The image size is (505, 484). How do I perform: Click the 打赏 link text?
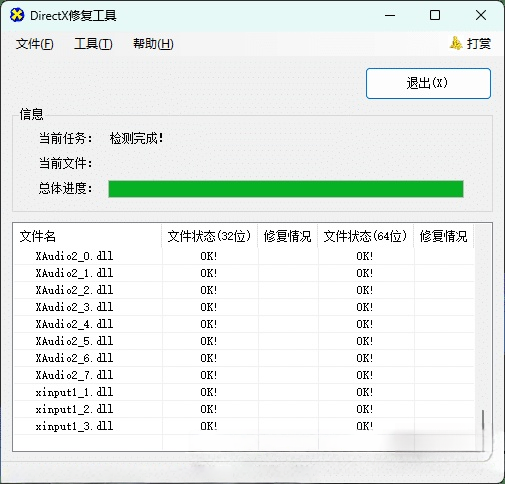478,44
